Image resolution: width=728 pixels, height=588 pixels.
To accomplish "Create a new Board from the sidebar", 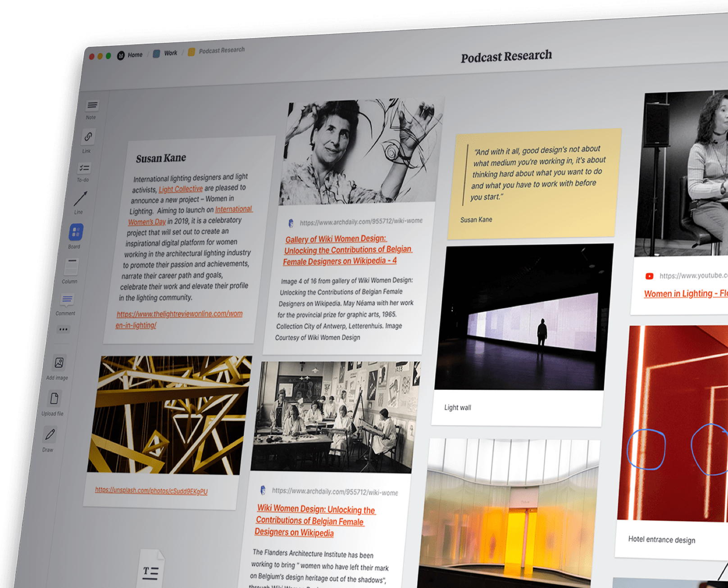I will [x=77, y=232].
